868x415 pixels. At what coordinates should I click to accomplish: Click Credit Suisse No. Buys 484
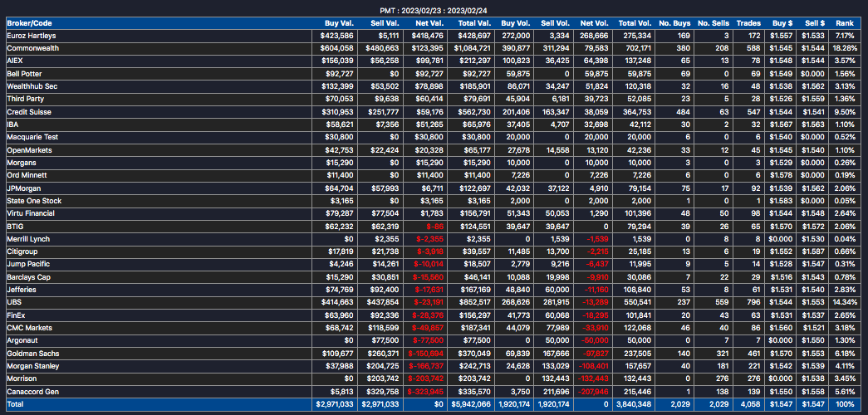(x=684, y=112)
